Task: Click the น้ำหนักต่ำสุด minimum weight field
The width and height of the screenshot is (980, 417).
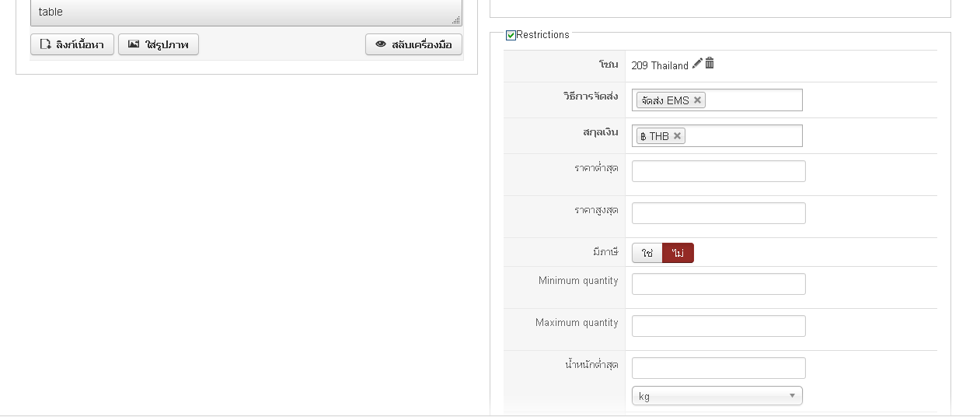Action: pos(719,368)
